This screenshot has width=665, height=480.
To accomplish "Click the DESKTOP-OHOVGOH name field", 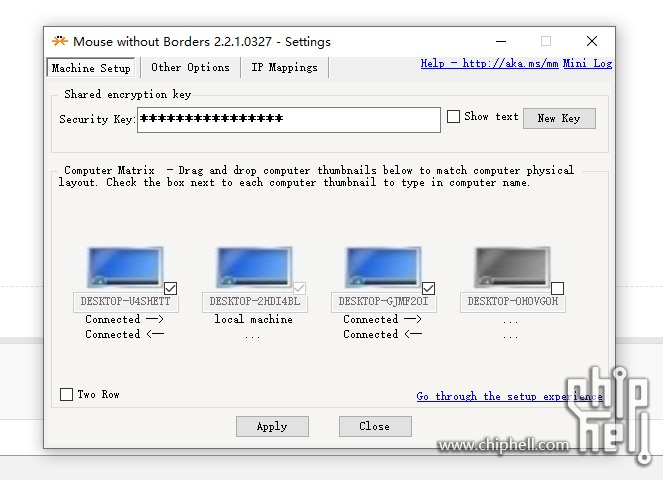I will pyautogui.click(x=513, y=302).
